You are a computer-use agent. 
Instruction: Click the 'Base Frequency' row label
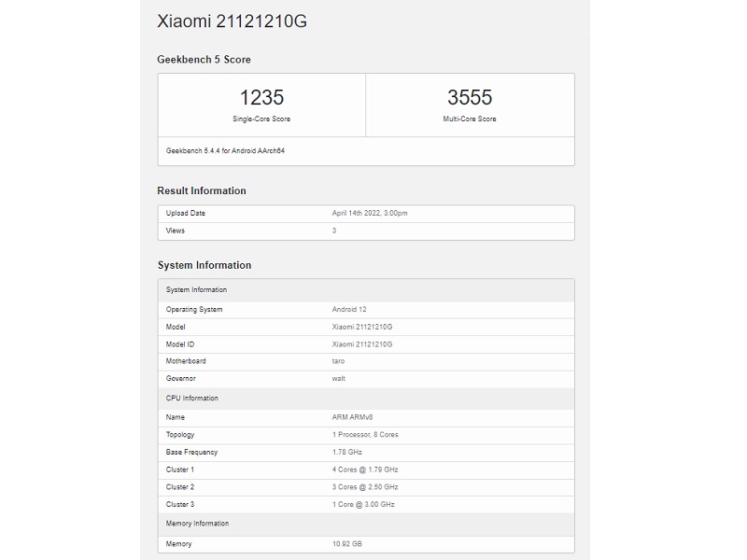click(x=191, y=453)
